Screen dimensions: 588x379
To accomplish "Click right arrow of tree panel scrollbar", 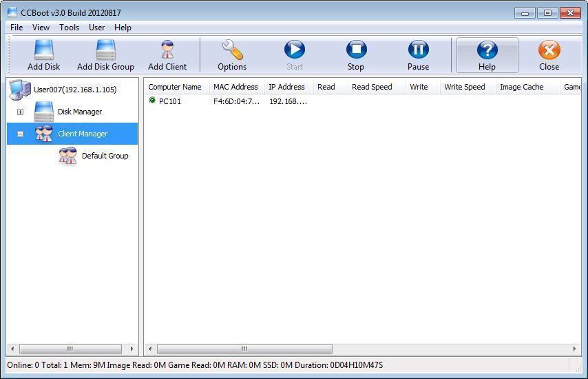I will pyautogui.click(x=132, y=349).
